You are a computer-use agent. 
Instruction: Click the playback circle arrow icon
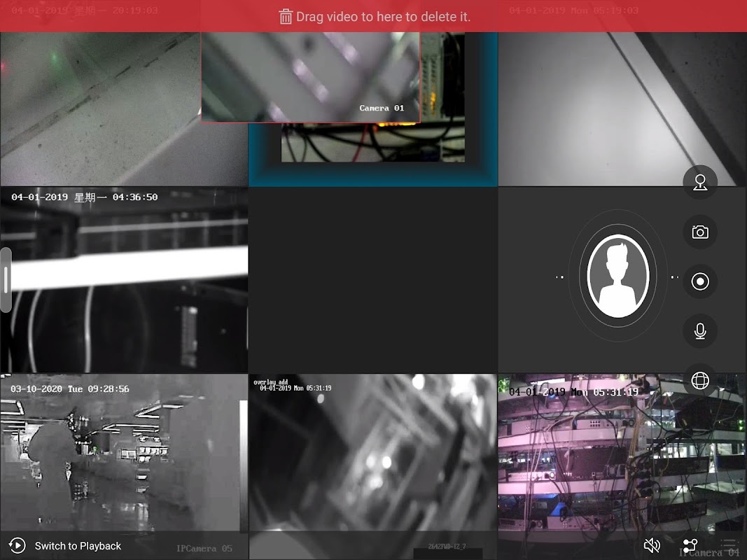coord(17,546)
